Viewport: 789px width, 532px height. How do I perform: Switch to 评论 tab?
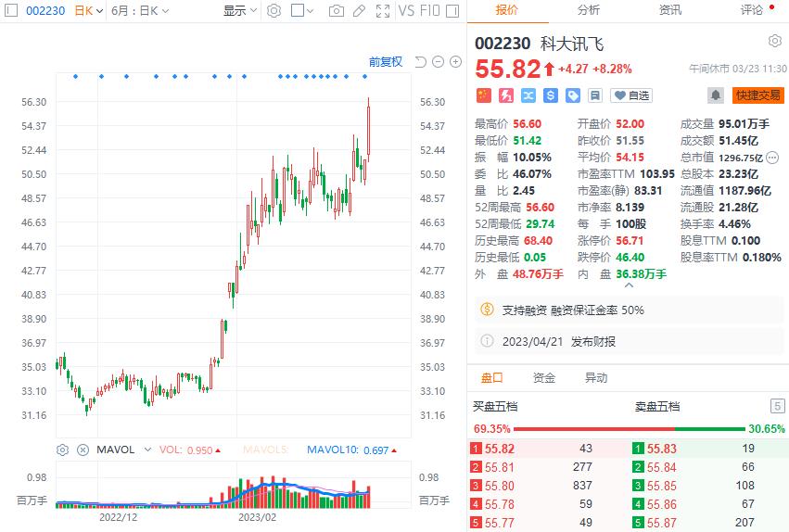[x=752, y=10]
